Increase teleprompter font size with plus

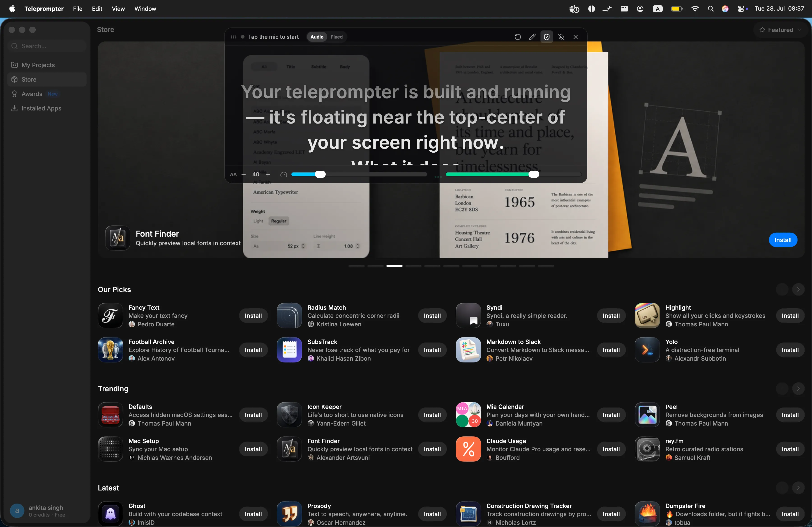click(x=268, y=174)
